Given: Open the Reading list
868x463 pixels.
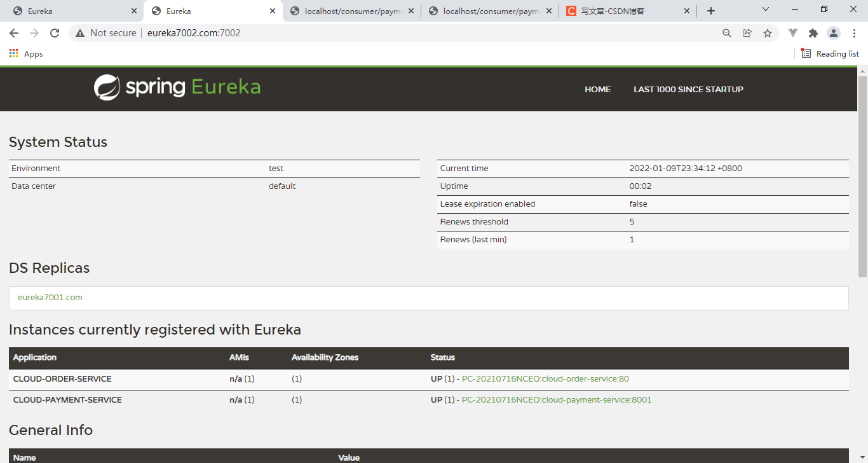Looking at the screenshot, I should click(830, 54).
